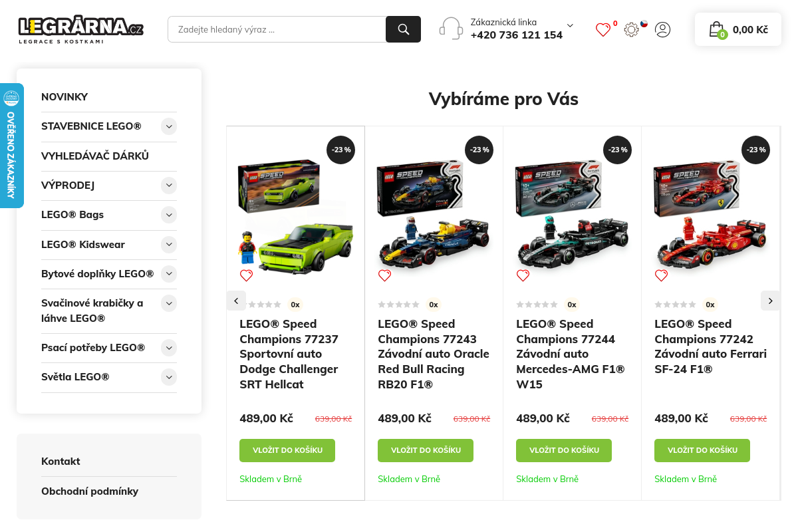
Task: Expand the LEGO® Kidswear submenu
Action: (169, 245)
